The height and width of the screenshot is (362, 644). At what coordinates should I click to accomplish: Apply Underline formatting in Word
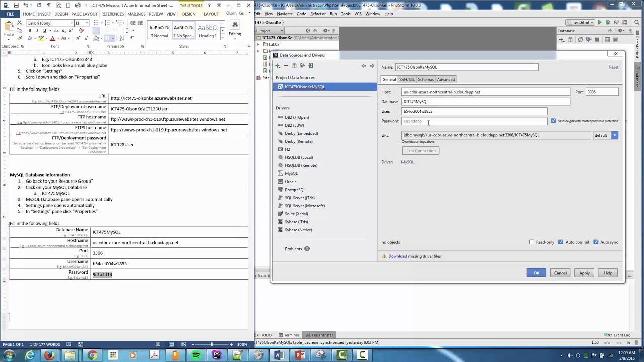[44, 31]
